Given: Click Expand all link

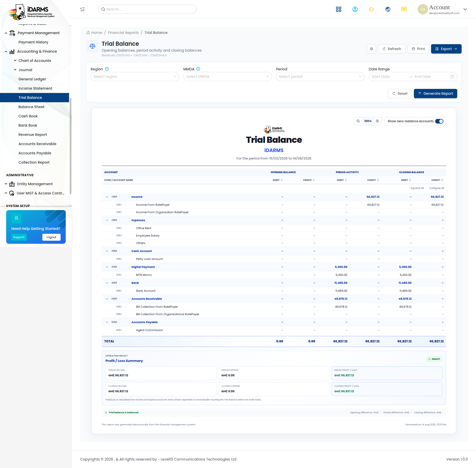Looking at the screenshot, I should point(417,188).
